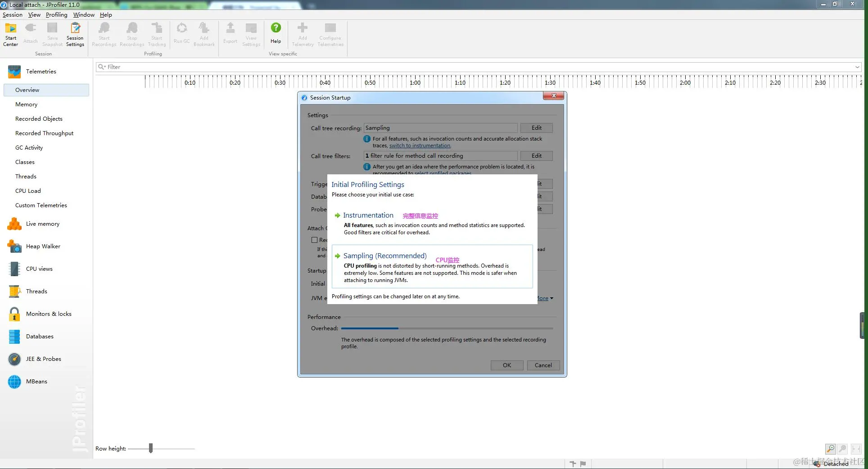
Task: Open the View menu
Action: tap(34, 14)
